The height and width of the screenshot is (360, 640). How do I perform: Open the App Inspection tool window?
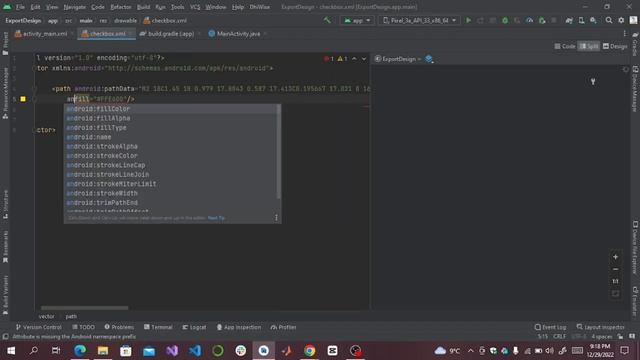(239, 327)
